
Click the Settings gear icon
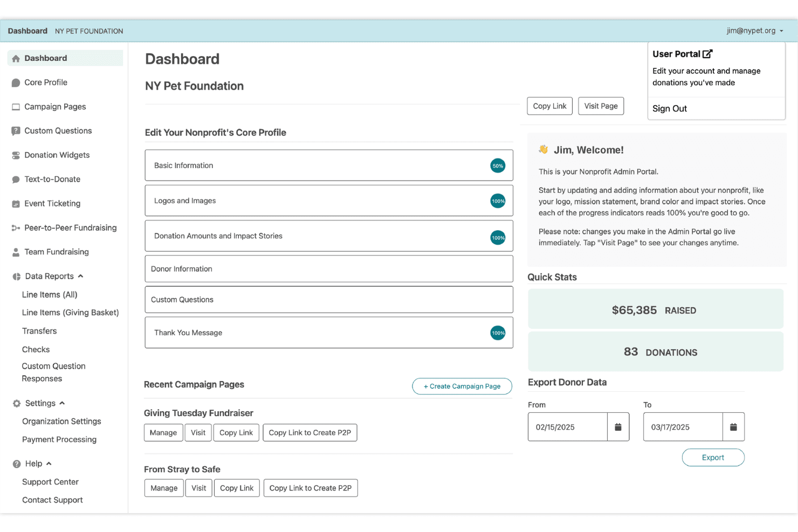point(17,404)
